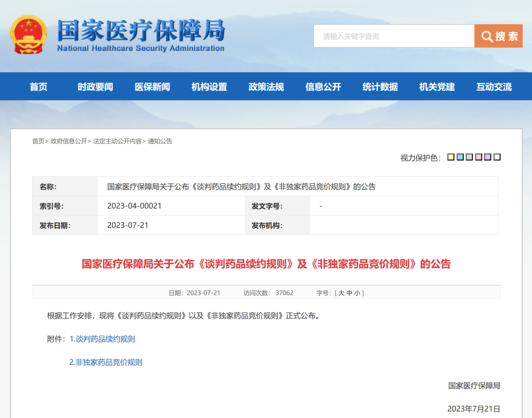Screen dimensions: 532x418
Task: Open 政府信息公开 breadcrumb link
Action: point(69,141)
